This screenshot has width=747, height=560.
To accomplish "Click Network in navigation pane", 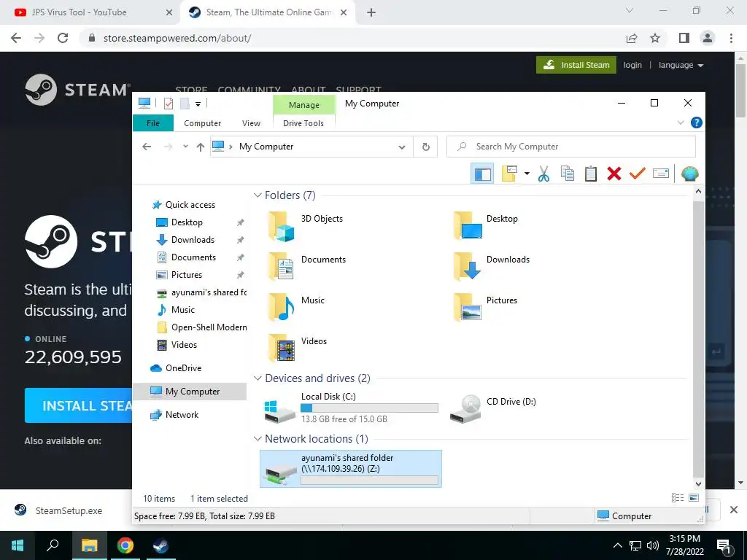I will (x=182, y=415).
